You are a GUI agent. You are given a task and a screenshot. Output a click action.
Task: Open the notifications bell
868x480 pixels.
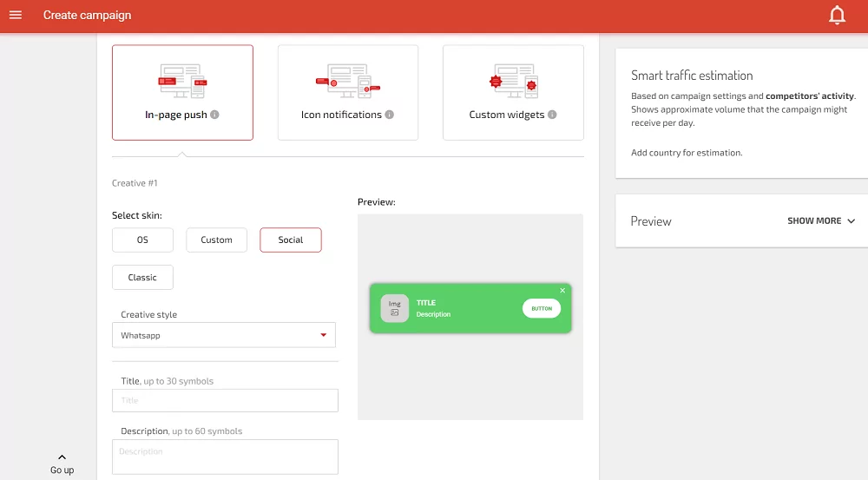[x=837, y=15]
